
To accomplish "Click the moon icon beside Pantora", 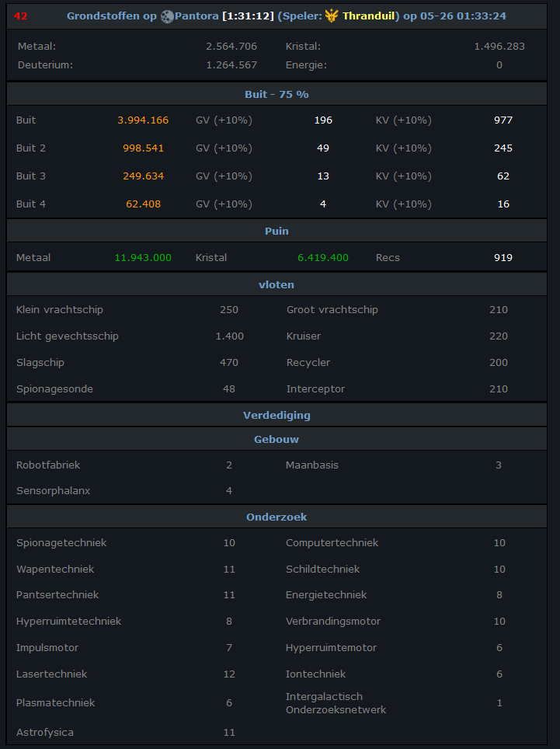I will [x=167, y=16].
